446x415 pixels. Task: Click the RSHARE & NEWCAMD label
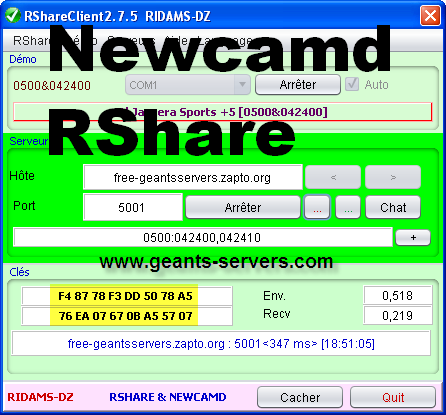[x=168, y=397]
